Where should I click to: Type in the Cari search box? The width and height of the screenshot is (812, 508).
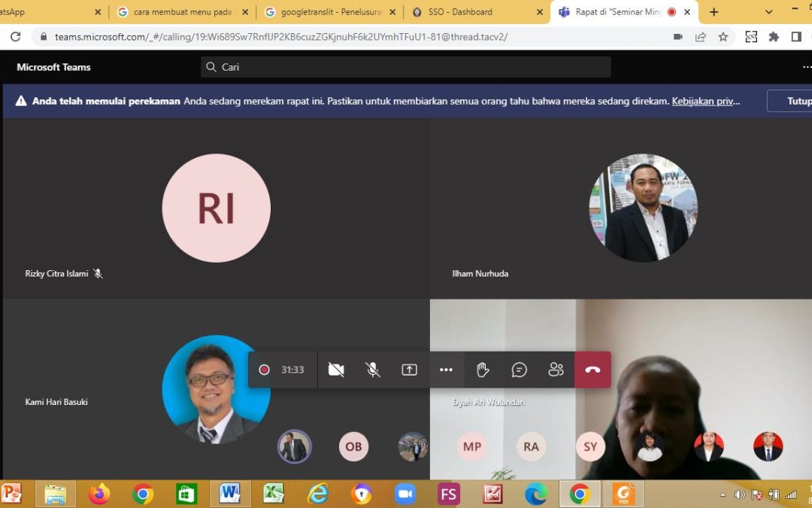(406, 67)
